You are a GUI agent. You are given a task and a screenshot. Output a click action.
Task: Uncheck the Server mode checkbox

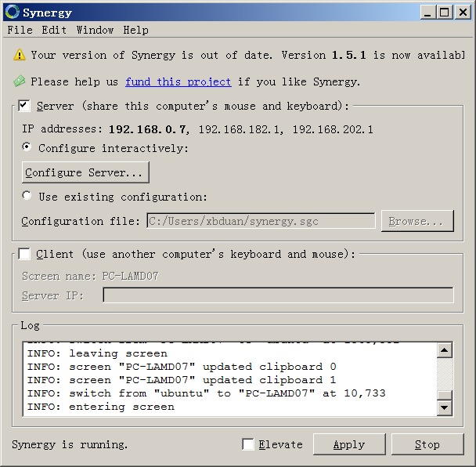pyautogui.click(x=24, y=106)
